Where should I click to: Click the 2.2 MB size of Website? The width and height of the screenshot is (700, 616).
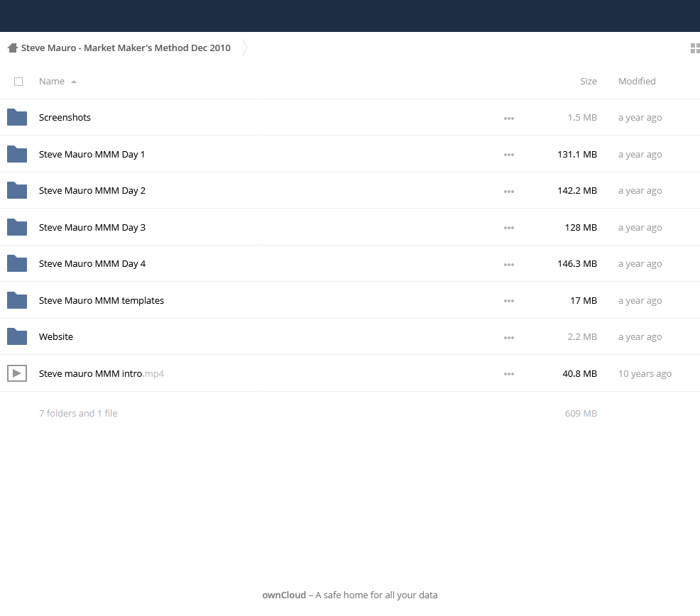(582, 337)
